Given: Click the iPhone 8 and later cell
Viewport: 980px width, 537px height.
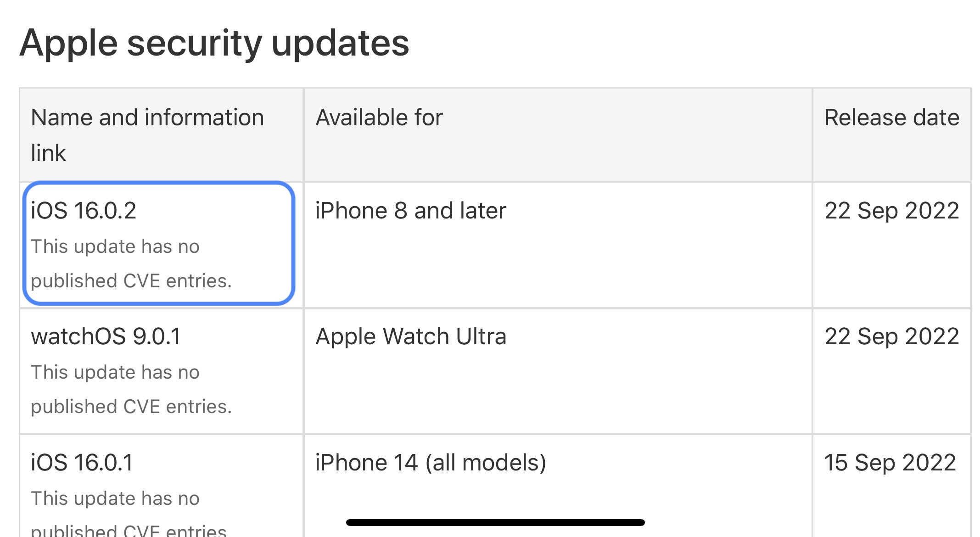Looking at the screenshot, I should (x=410, y=211).
